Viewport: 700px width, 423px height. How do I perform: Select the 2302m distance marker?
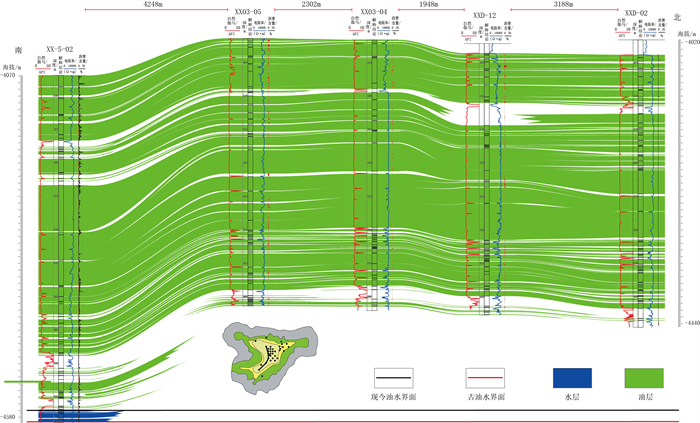tap(312, 4)
